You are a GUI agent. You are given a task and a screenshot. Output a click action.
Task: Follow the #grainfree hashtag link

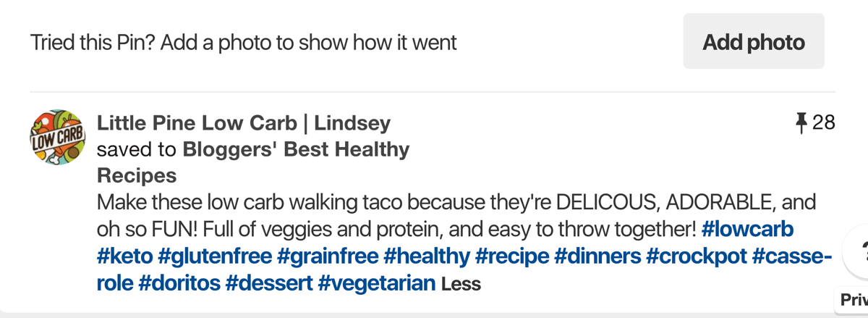pyautogui.click(x=328, y=256)
